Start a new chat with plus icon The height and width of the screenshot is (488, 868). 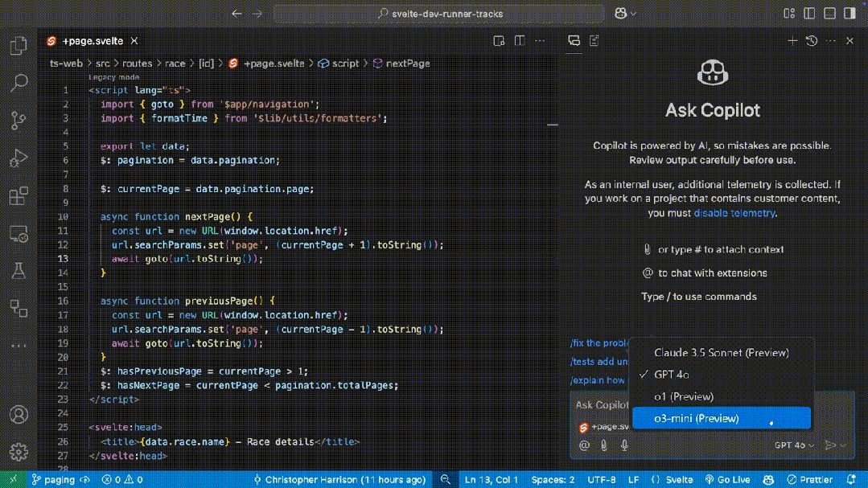pyautogui.click(x=792, y=40)
